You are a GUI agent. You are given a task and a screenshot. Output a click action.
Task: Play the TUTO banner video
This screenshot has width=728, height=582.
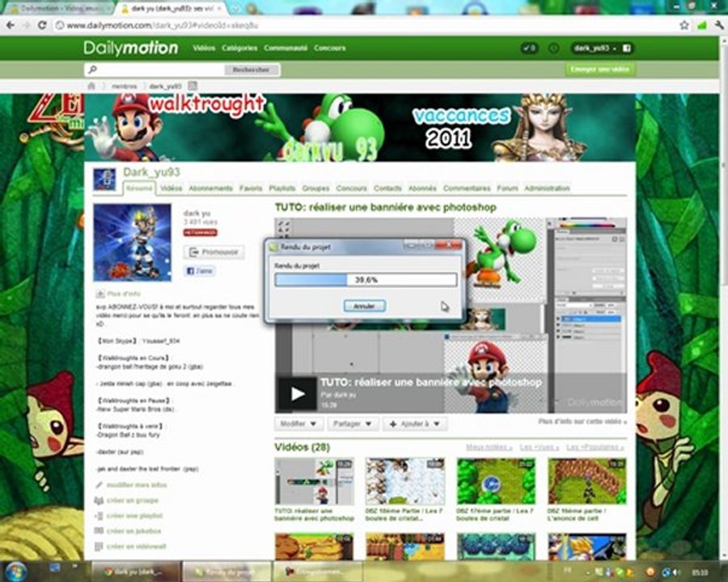(x=297, y=394)
